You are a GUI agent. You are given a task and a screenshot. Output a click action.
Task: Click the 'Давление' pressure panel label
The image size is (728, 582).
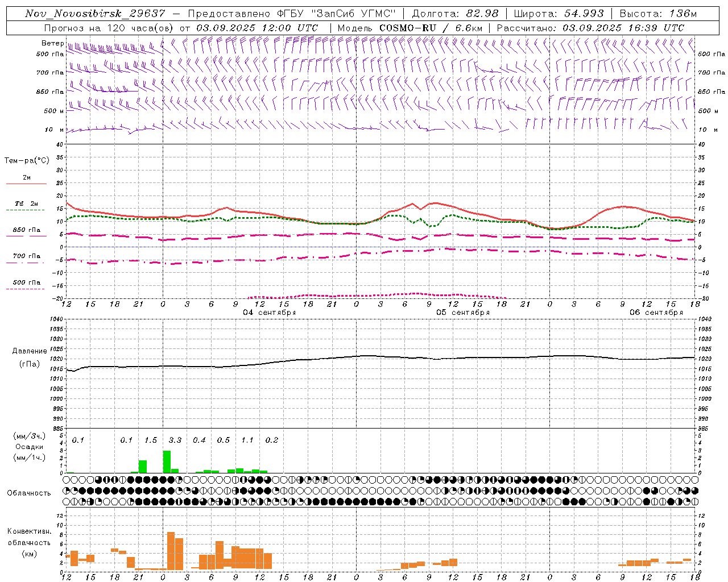point(30,351)
